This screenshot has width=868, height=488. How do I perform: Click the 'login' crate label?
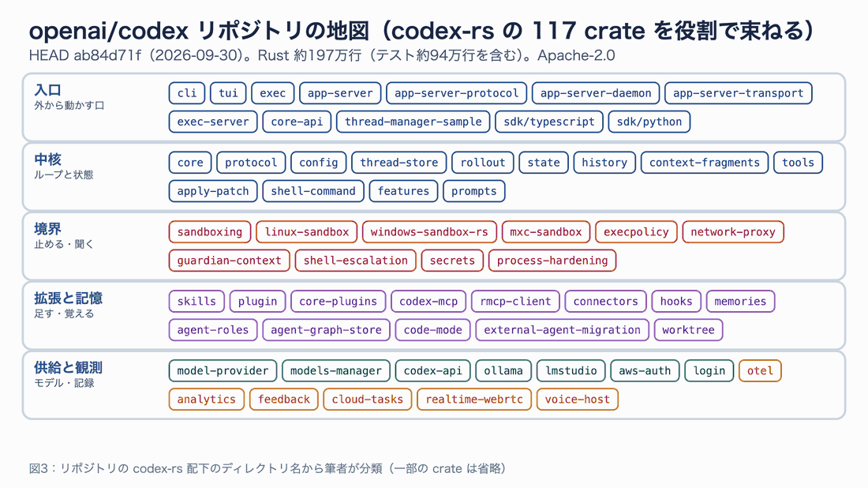coord(709,370)
